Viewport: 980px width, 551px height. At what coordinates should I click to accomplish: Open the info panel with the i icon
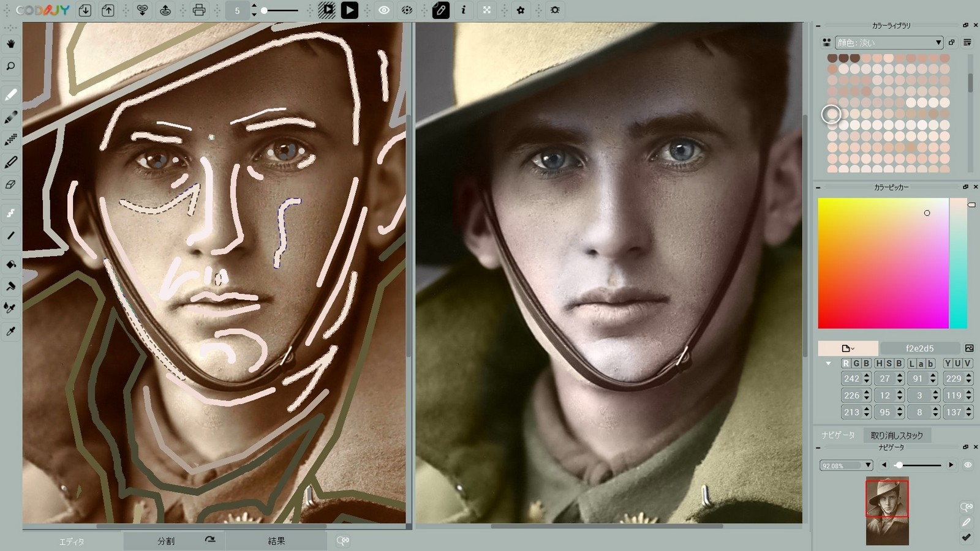click(x=464, y=10)
